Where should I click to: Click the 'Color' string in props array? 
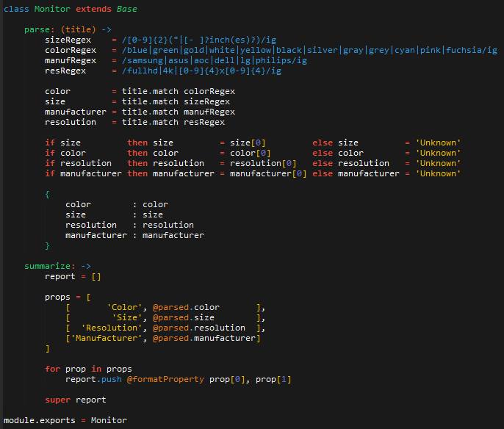[124, 307]
